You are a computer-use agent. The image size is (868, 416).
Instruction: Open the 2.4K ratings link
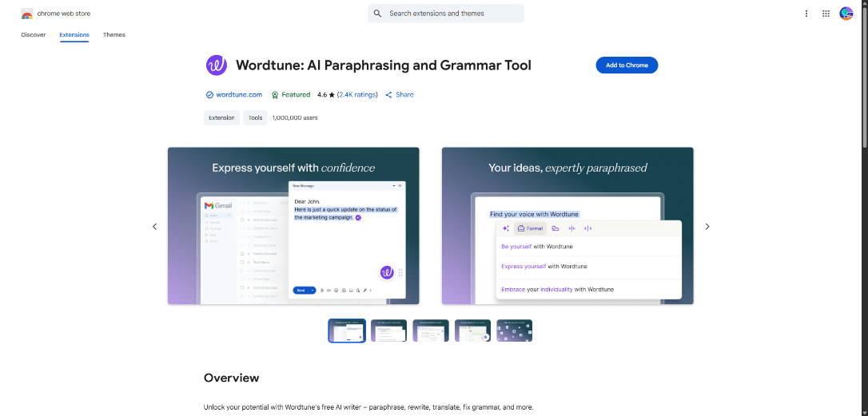pos(357,94)
